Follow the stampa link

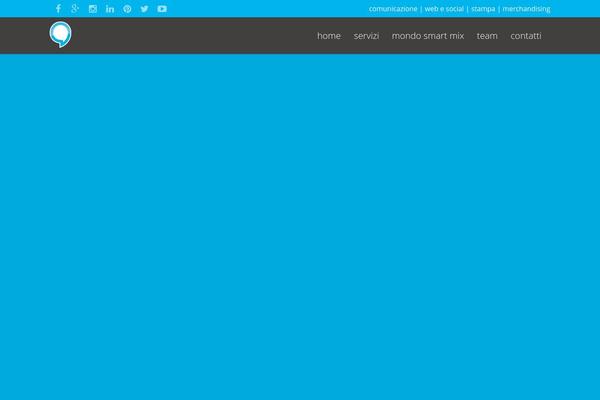point(483,9)
